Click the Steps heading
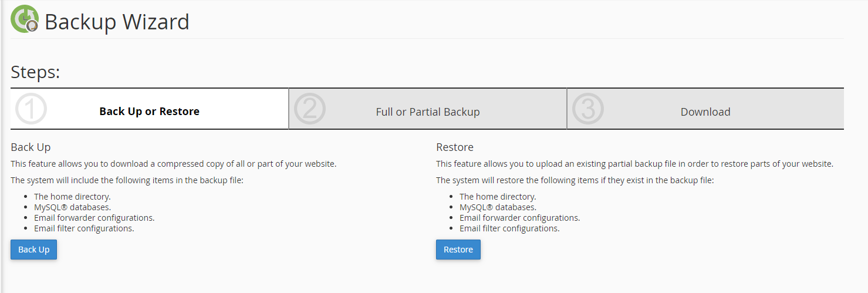This screenshot has width=868, height=293. (36, 72)
